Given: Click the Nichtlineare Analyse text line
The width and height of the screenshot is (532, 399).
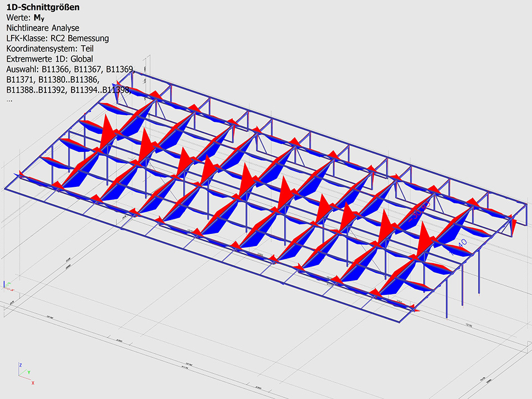Looking at the screenshot, I should coord(43,28).
